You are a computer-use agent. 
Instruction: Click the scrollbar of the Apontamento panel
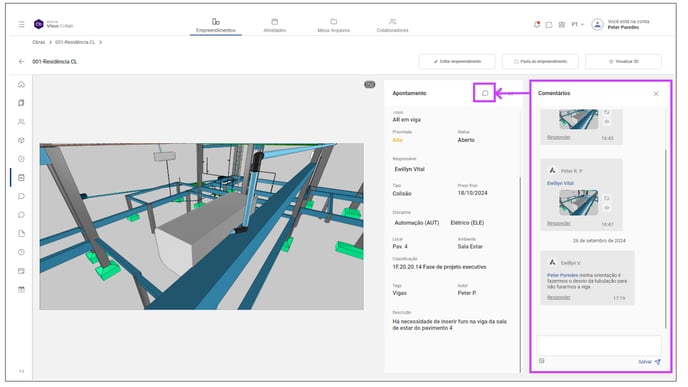(x=520, y=274)
